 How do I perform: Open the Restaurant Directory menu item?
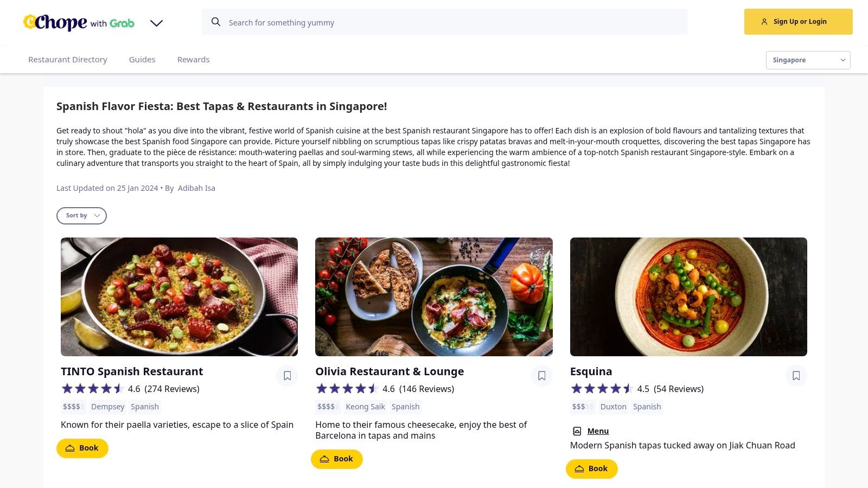pos(68,60)
